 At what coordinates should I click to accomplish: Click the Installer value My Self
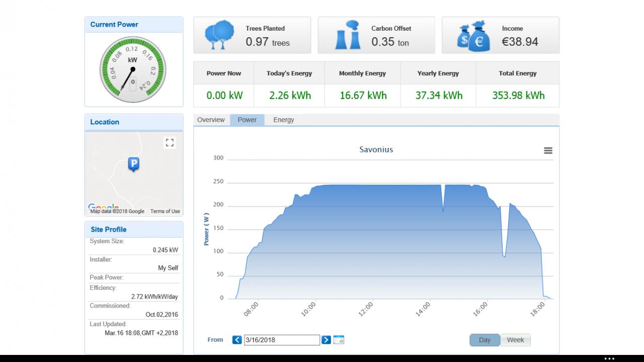[168, 268]
